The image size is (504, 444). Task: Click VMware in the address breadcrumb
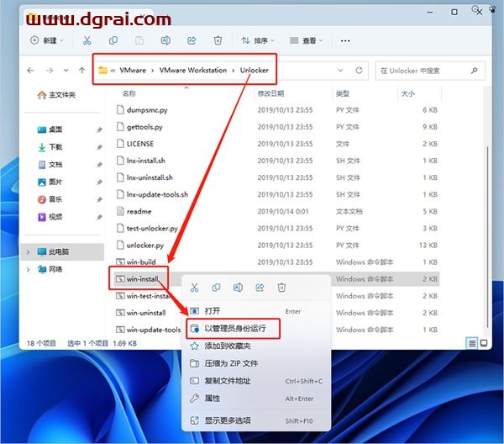[133, 70]
